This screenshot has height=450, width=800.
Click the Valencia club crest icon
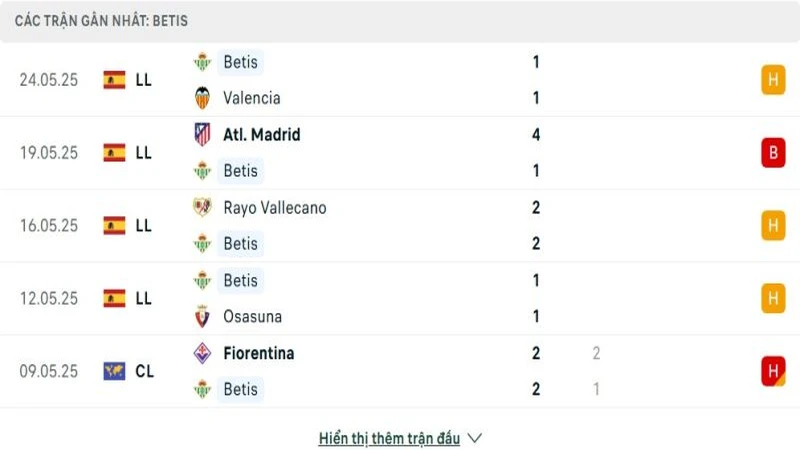202,98
